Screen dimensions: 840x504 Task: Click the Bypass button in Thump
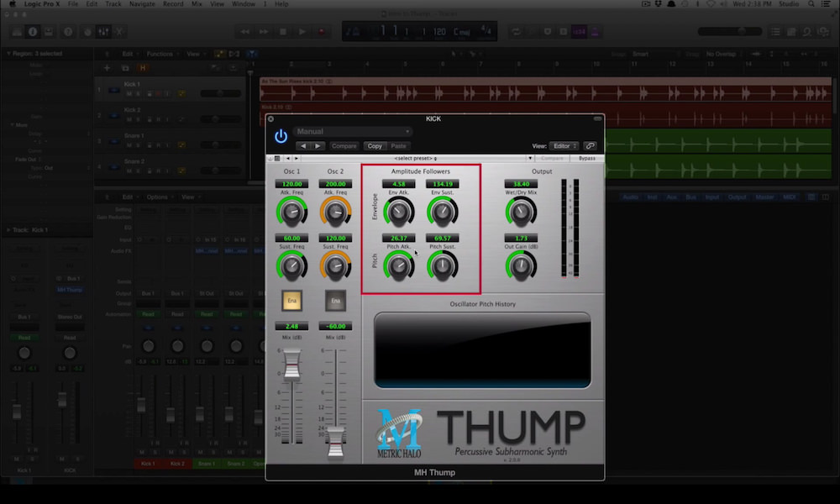586,159
